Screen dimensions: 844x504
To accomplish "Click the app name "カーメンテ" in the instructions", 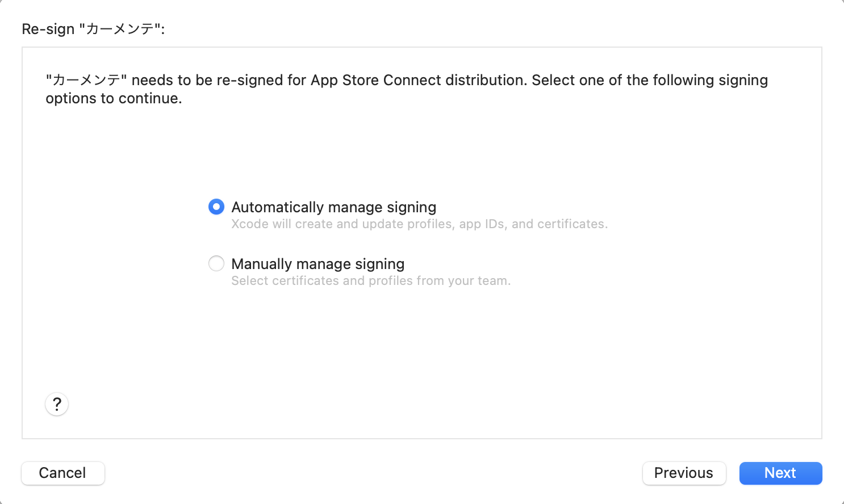I will [86, 81].
